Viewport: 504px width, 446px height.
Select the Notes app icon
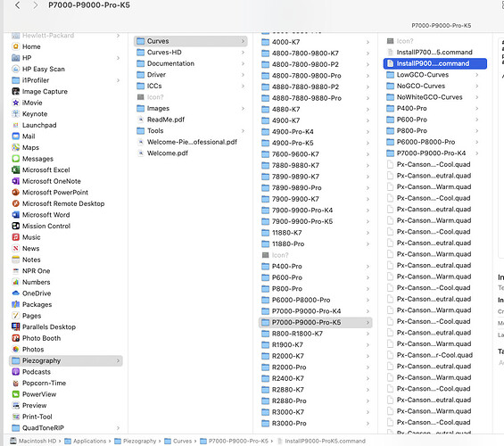(x=15, y=260)
